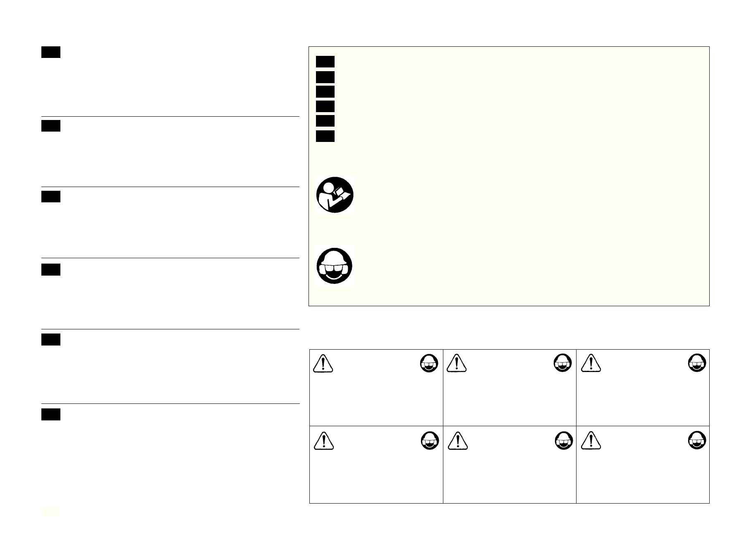Screen dimensions: 756x552
Task: Click the first black label in the yellow panel
Action: coord(325,62)
